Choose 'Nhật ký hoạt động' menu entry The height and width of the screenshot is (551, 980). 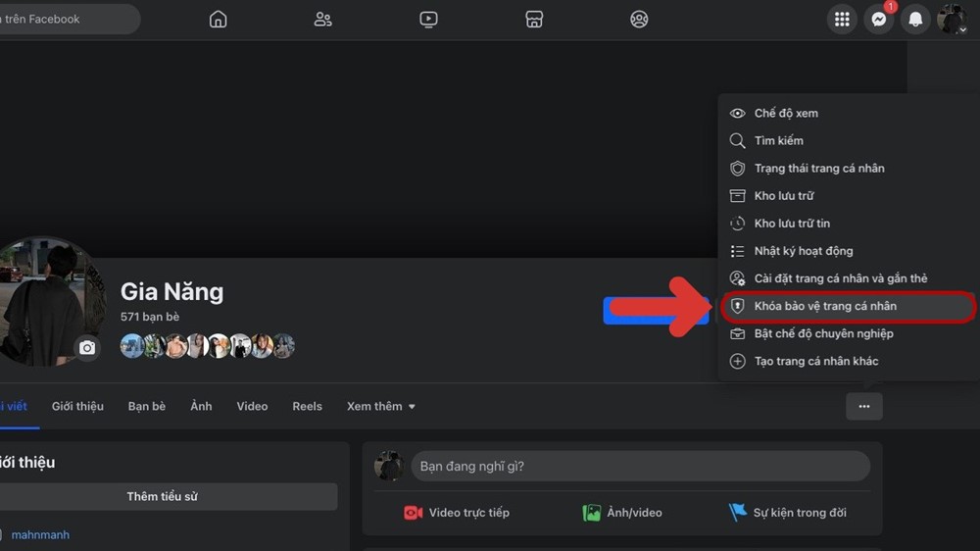pos(804,251)
